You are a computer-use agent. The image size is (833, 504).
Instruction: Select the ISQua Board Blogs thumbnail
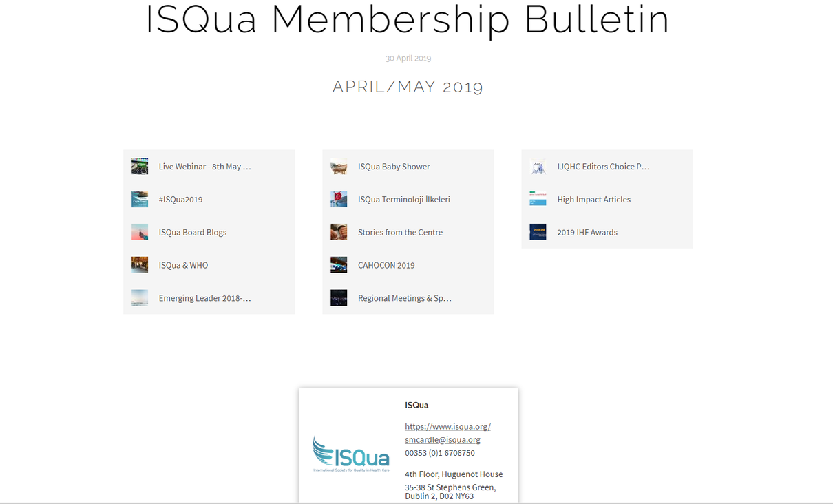[140, 232]
